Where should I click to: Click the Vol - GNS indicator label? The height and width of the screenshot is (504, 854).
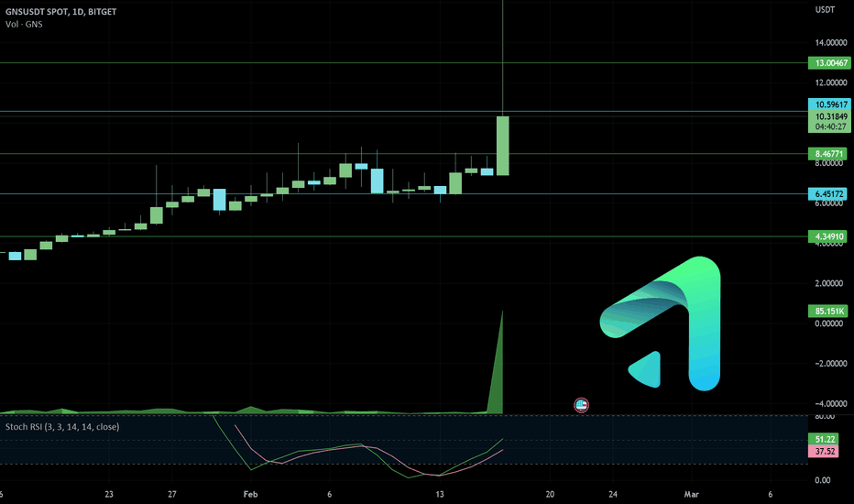pyautogui.click(x=24, y=24)
